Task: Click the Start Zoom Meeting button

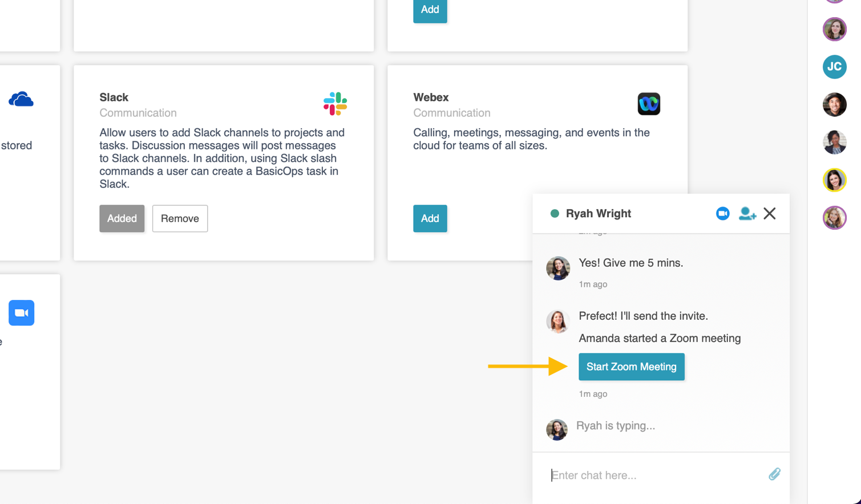Action: (632, 367)
